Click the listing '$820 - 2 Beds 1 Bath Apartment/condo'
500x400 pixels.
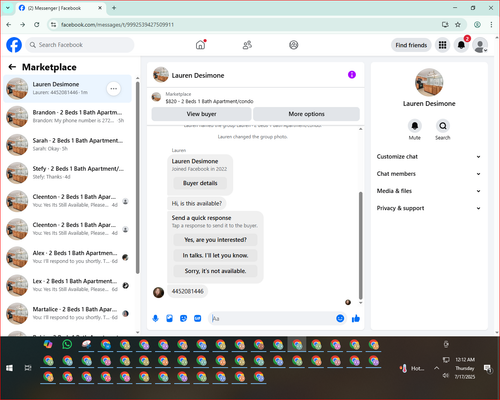pos(209,101)
